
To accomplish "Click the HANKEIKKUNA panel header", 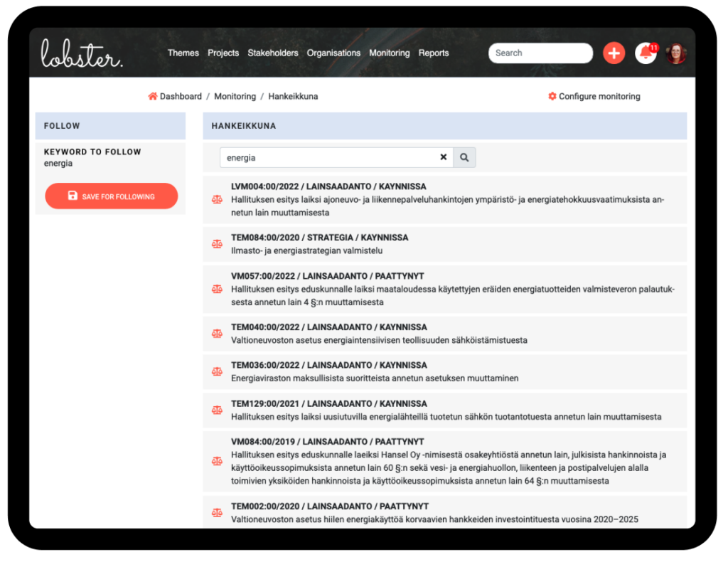I will tap(445, 126).
